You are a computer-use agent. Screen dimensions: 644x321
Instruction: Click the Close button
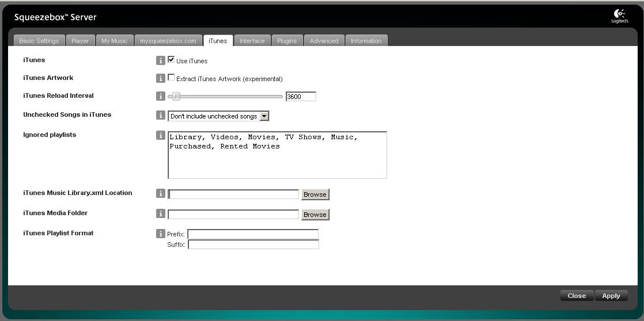click(x=577, y=296)
